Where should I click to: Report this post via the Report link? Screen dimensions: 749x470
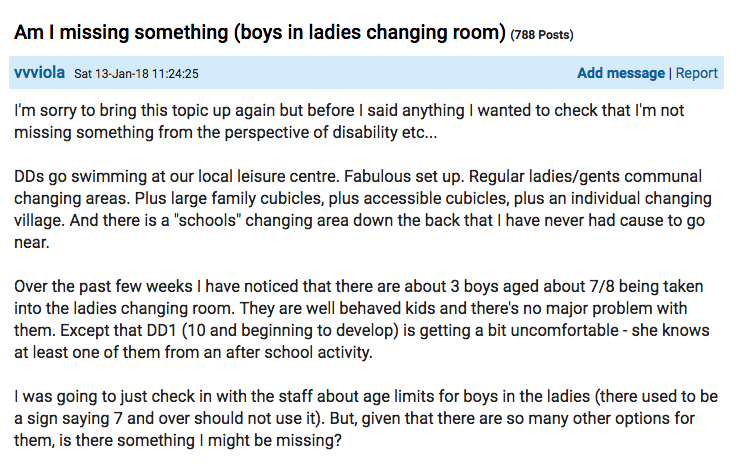coord(697,73)
